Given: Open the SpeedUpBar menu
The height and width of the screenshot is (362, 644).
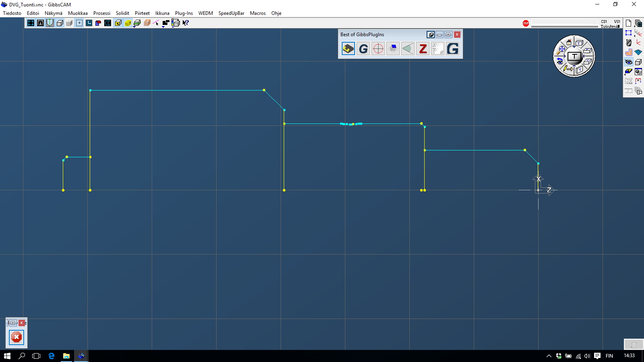Looking at the screenshot, I should (231, 13).
